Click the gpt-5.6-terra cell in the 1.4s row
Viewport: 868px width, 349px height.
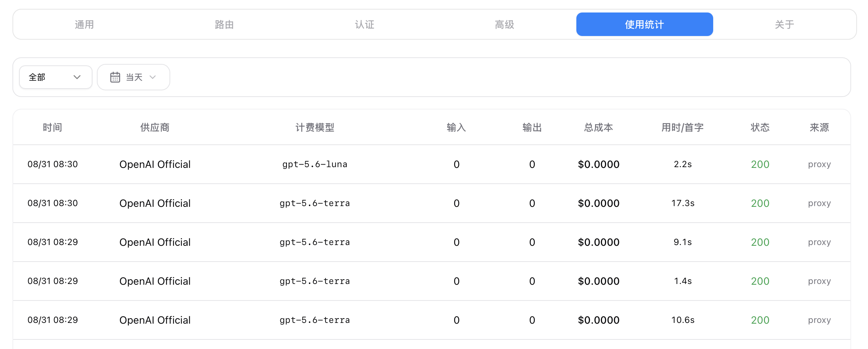click(315, 281)
